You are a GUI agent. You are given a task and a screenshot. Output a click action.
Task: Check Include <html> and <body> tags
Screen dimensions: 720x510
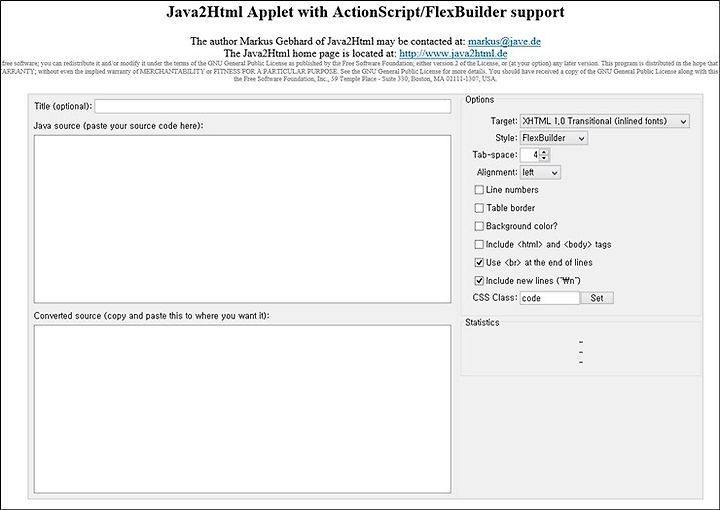coord(479,244)
